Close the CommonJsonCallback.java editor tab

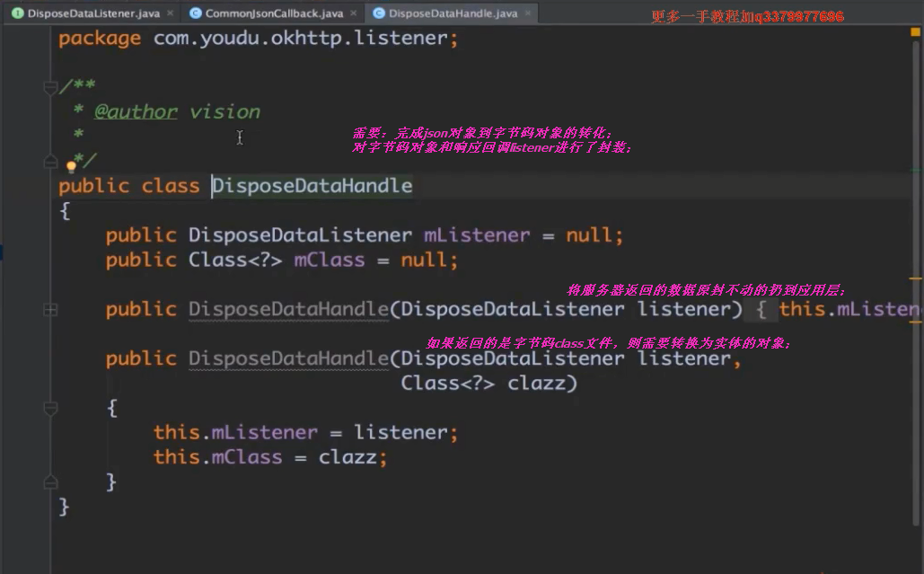pos(354,13)
